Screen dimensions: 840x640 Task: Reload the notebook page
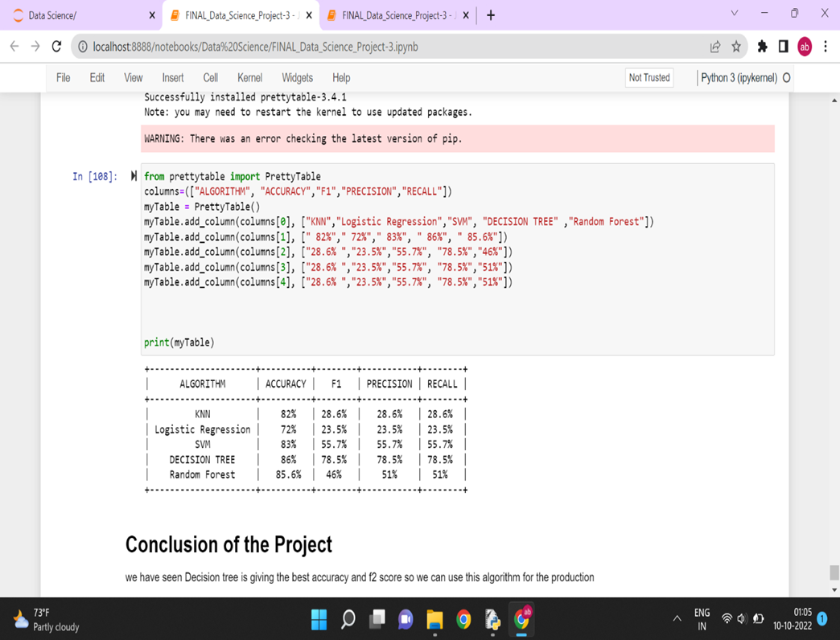[56, 46]
